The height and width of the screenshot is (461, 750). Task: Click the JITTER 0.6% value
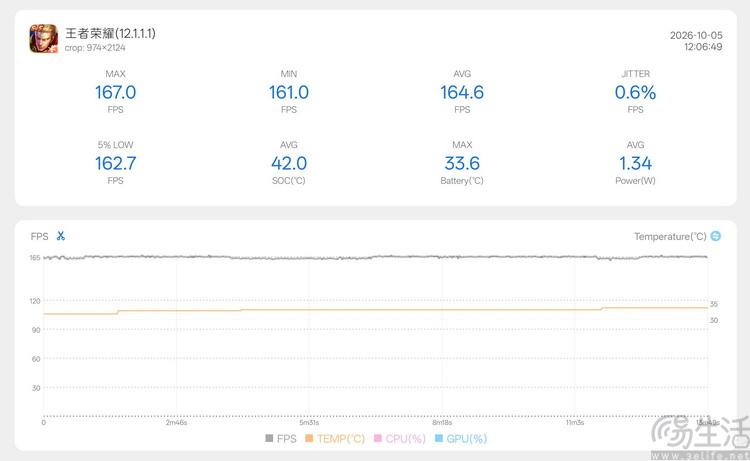coord(635,92)
